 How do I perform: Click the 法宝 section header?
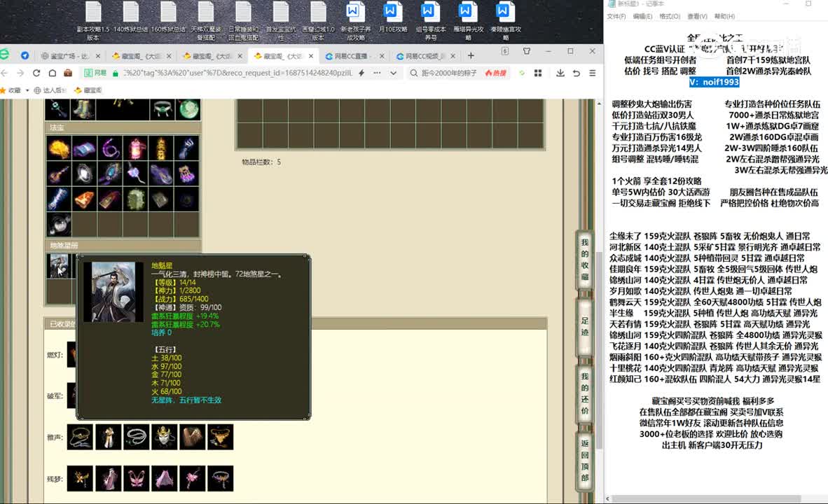(123, 127)
